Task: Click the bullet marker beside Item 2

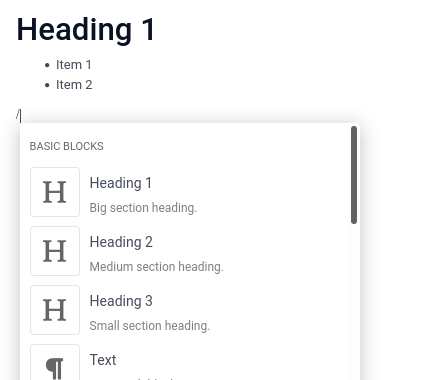Action: tap(47, 85)
